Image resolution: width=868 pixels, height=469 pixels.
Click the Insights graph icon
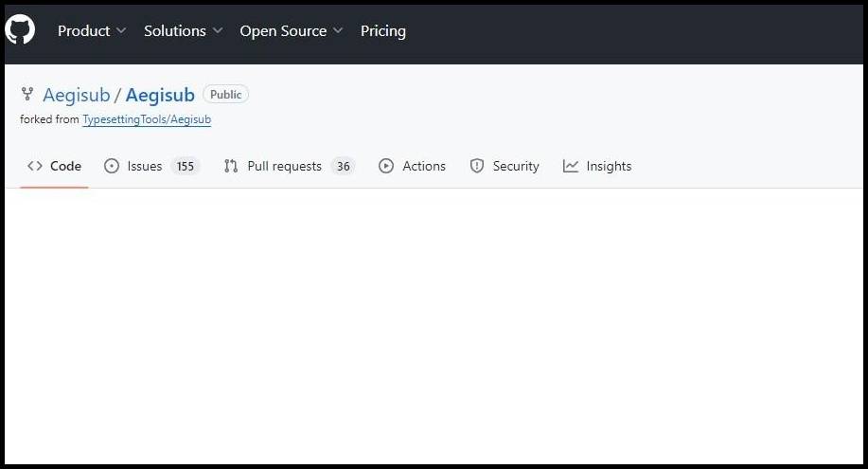click(571, 166)
